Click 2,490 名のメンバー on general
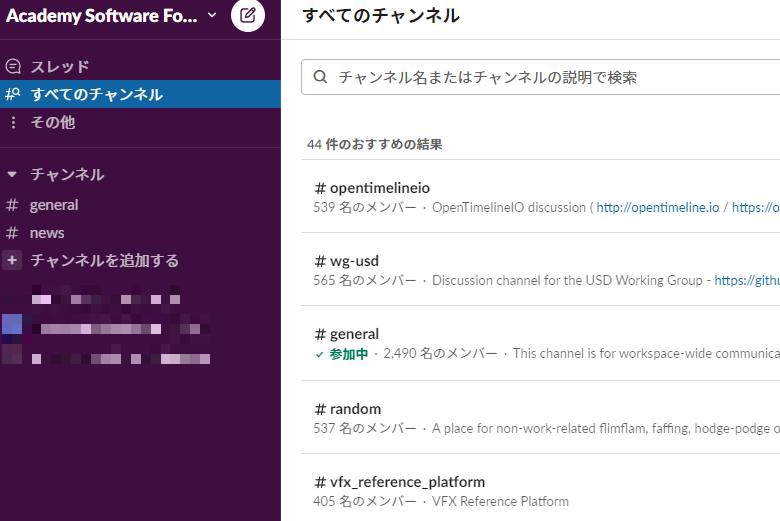This screenshot has width=780, height=521. pyautogui.click(x=440, y=354)
